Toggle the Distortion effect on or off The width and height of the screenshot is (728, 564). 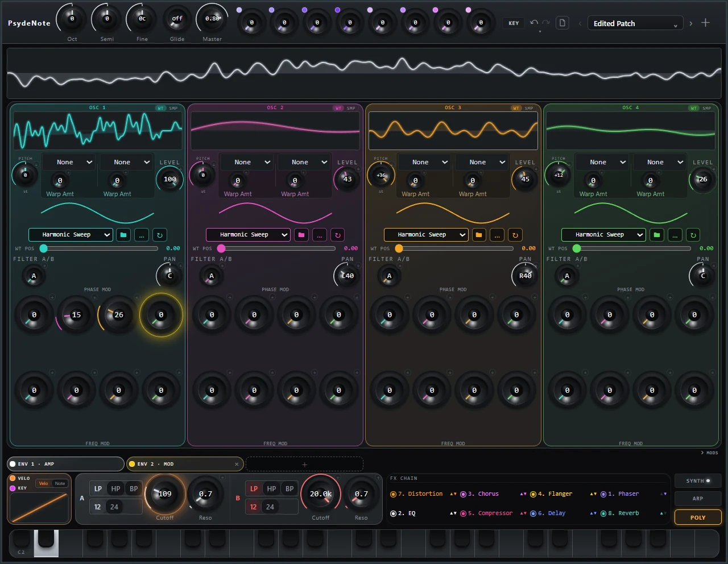393,494
